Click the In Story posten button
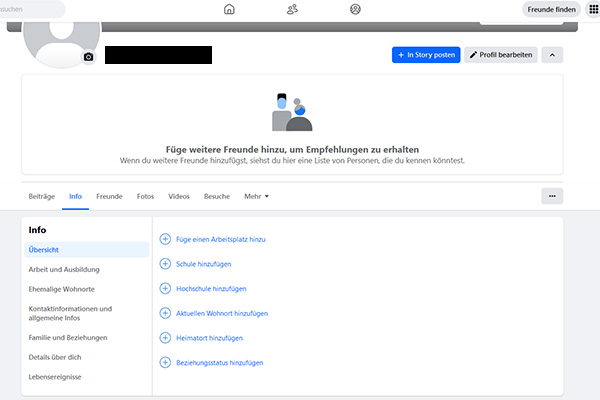The image size is (600, 400). click(x=425, y=55)
